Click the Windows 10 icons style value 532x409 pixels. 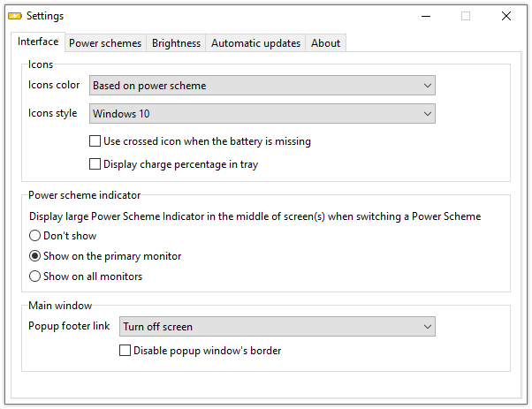tap(121, 114)
